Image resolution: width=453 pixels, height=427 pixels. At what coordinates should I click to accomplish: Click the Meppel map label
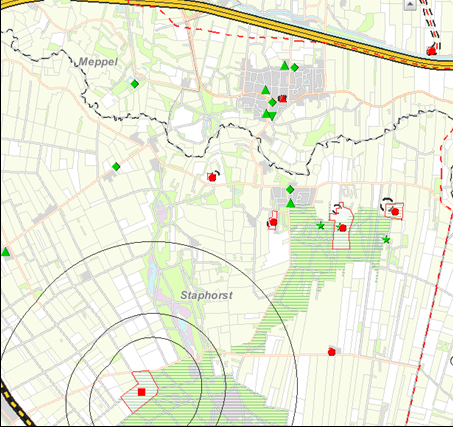pyautogui.click(x=98, y=62)
